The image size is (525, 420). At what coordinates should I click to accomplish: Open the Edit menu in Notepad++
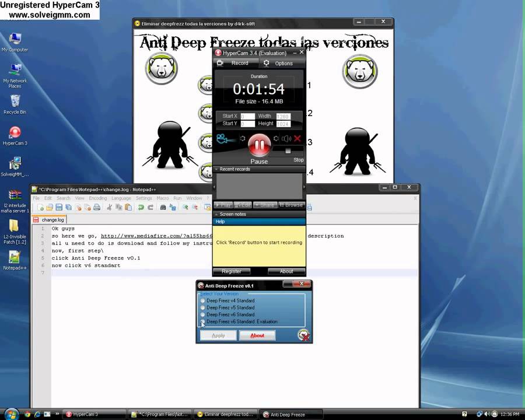[x=48, y=198]
